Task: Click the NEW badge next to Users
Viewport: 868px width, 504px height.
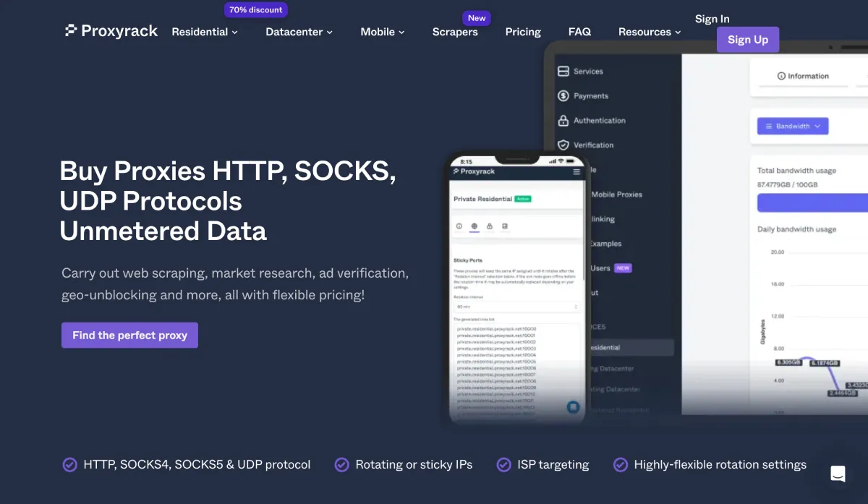Action: (x=624, y=268)
